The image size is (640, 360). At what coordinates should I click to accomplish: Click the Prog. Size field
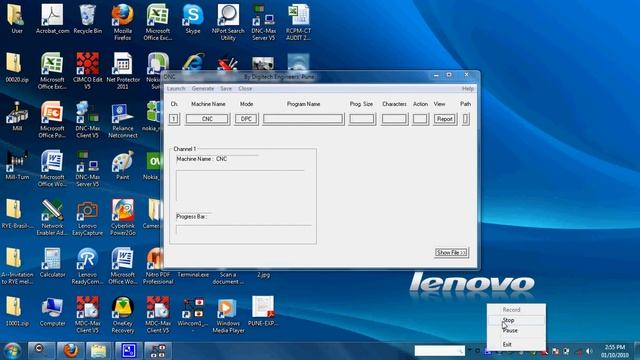tap(362, 119)
